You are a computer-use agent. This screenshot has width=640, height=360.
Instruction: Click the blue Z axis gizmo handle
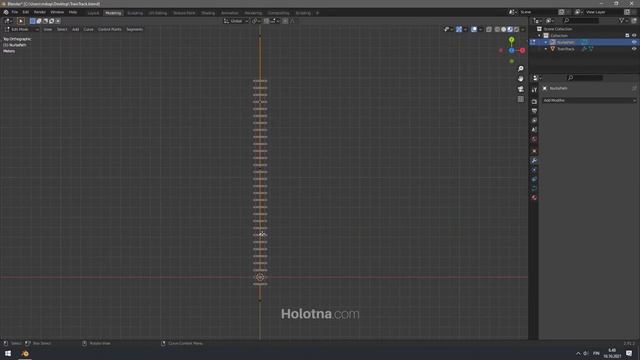pos(511,51)
